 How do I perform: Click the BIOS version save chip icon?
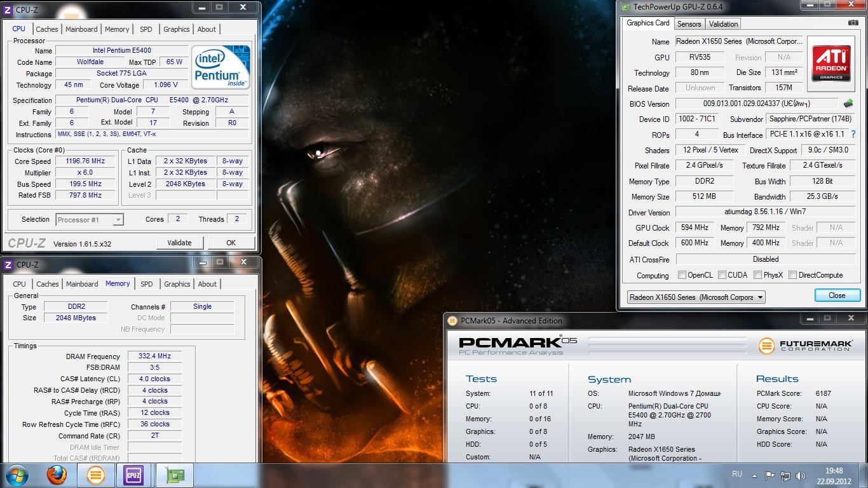[848, 104]
